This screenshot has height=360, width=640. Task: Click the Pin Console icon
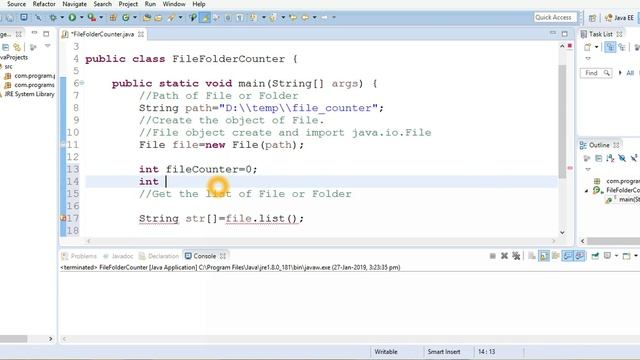(595, 256)
